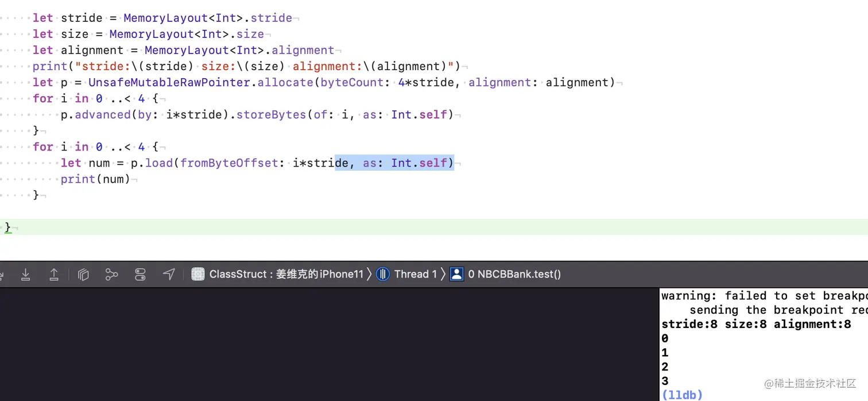This screenshot has height=401, width=868.
Task: Click console output line '2'
Action: pos(665,367)
